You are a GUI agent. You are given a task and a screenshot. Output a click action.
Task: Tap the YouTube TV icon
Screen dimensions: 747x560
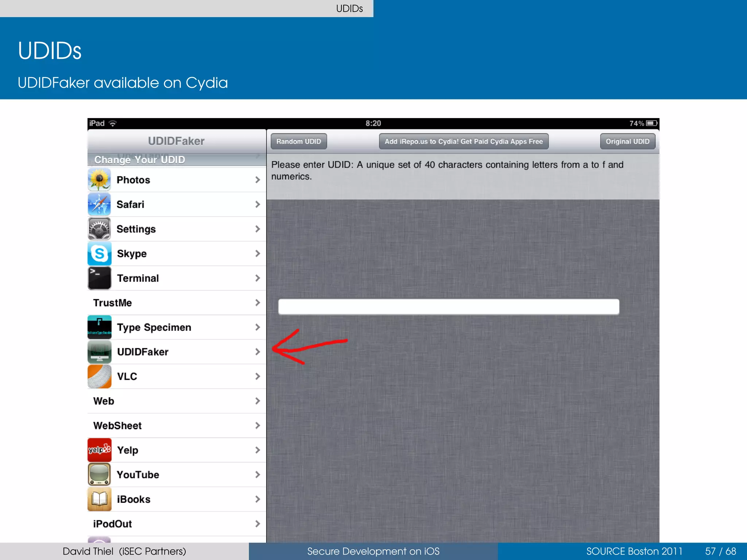coord(99,474)
